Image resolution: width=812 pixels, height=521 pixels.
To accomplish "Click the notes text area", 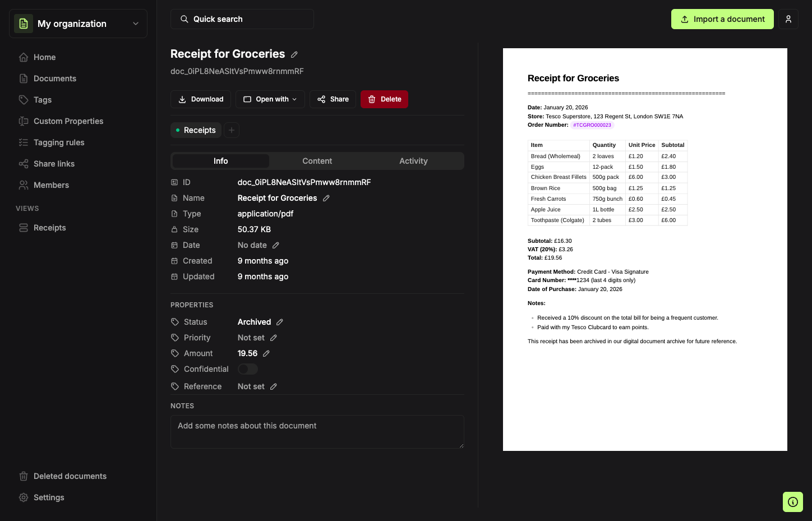I will tap(317, 432).
